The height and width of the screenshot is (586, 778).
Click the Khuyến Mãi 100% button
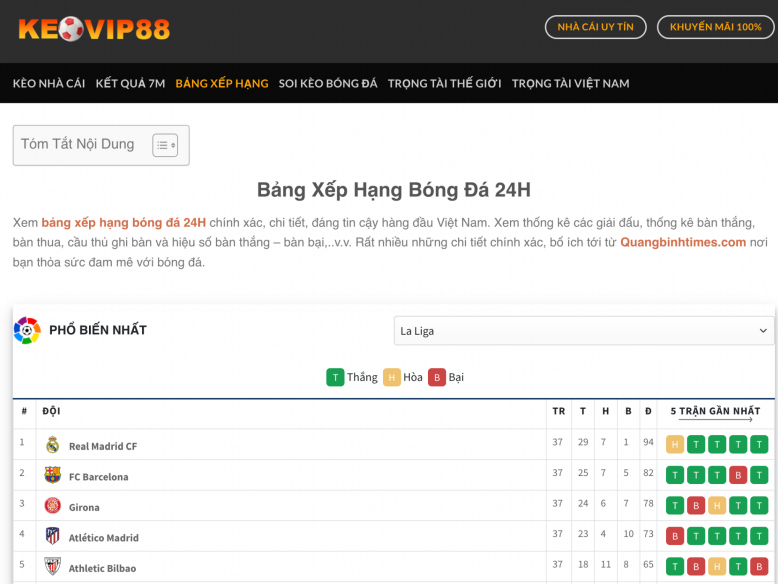[715, 27]
